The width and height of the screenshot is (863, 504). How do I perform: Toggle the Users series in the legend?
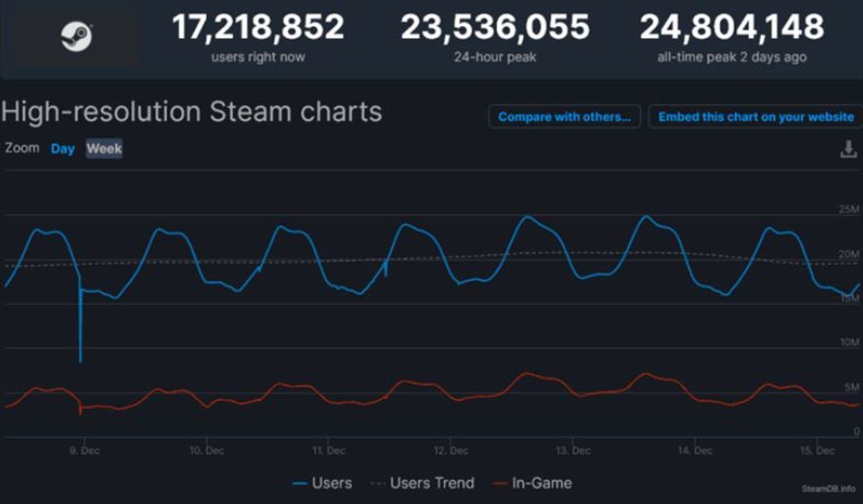(322, 483)
